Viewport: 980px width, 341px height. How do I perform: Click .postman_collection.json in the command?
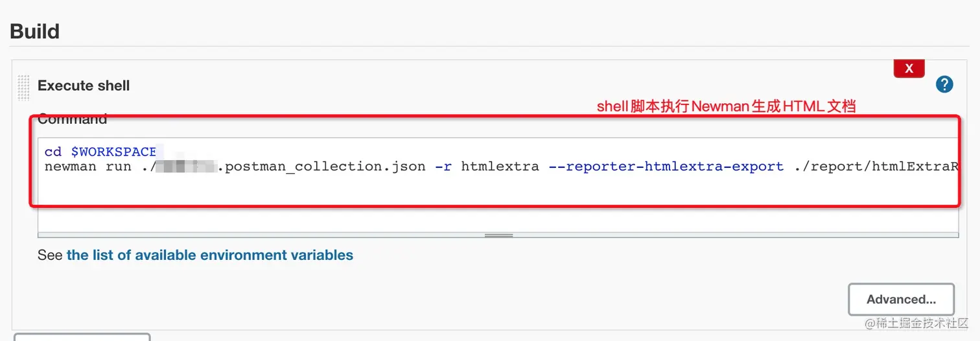coord(321,167)
